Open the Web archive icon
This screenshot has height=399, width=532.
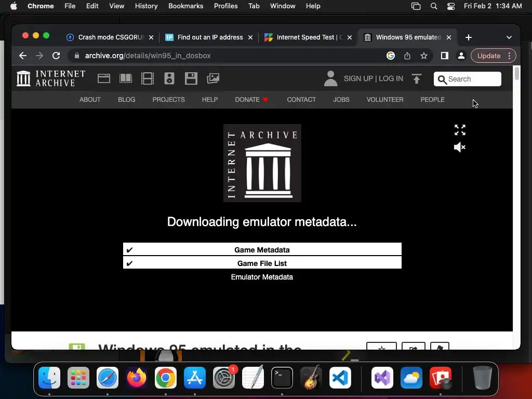pyautogui.click(x=104, y=78)
